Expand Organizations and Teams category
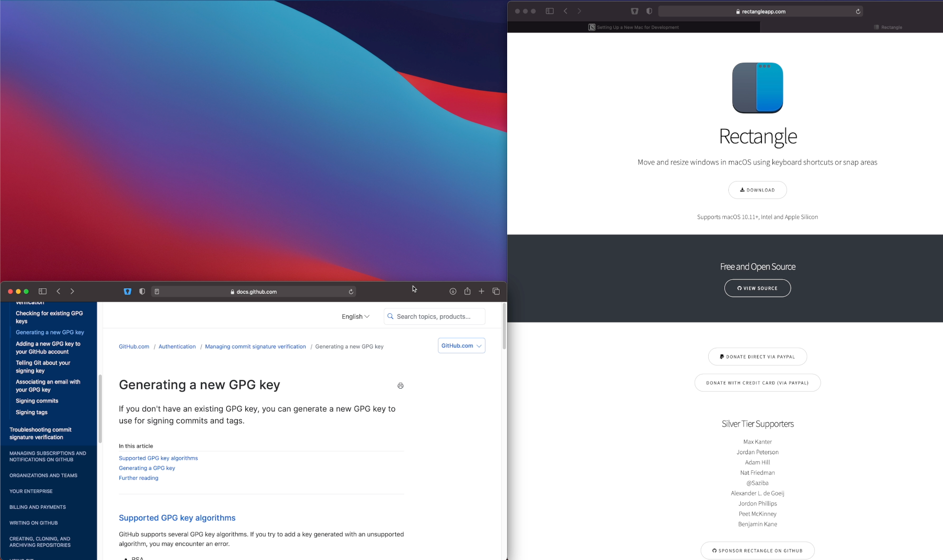 click(x=43, y=476)
